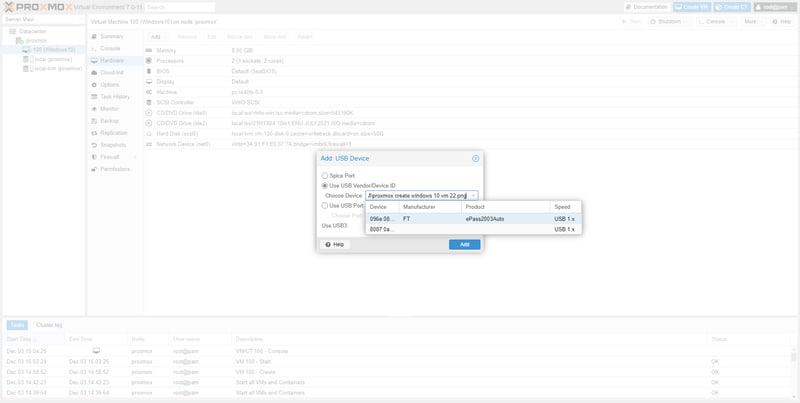800x403 pixels.
Task: Click the Backup floppy icon
Action: click(94, 120)
